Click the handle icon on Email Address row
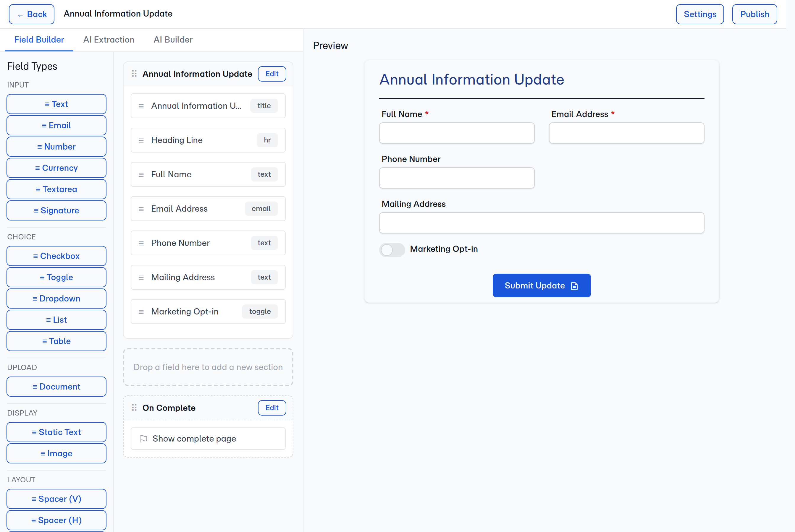Viewport: 795px width, 532px height. click(x=141, y=209)
